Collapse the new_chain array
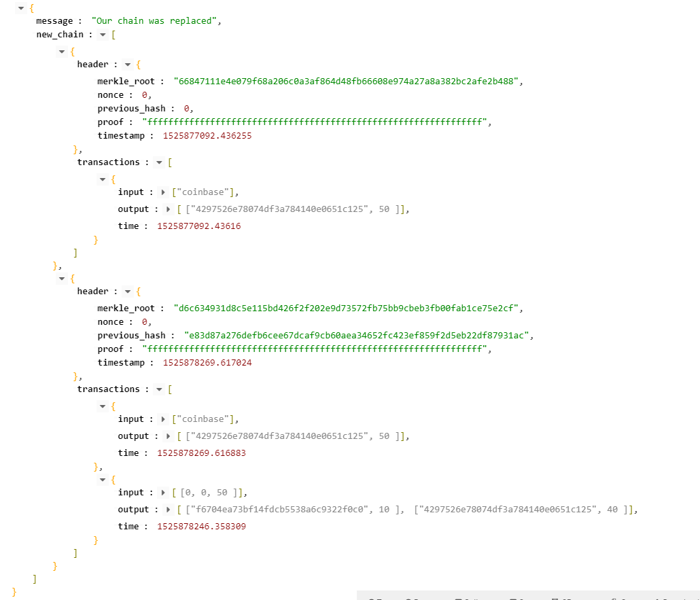The height and width of the screenshot is (600, 700). [103, 35]
